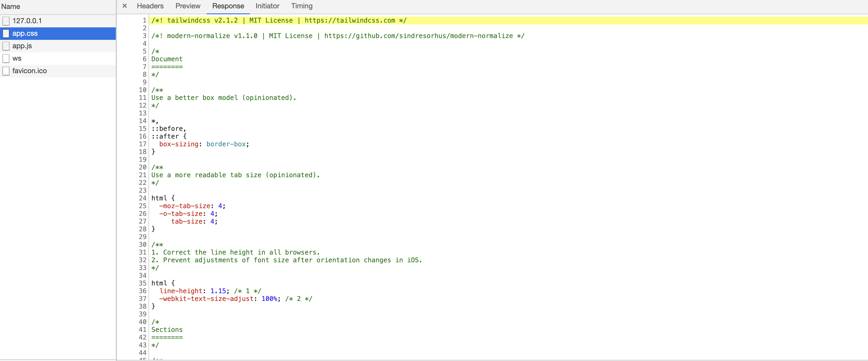Close the request details panel
The image size is (868, 361).
click(x=125, y=6)
